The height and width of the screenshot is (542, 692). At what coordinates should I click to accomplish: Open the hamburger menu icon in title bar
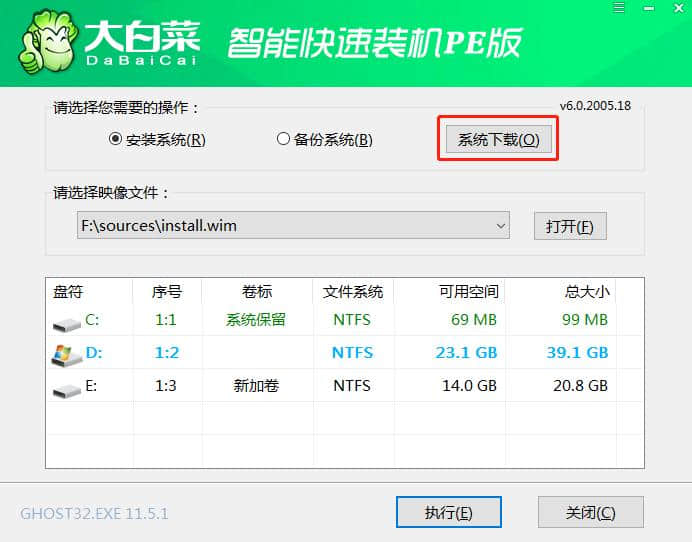point(619,8)
